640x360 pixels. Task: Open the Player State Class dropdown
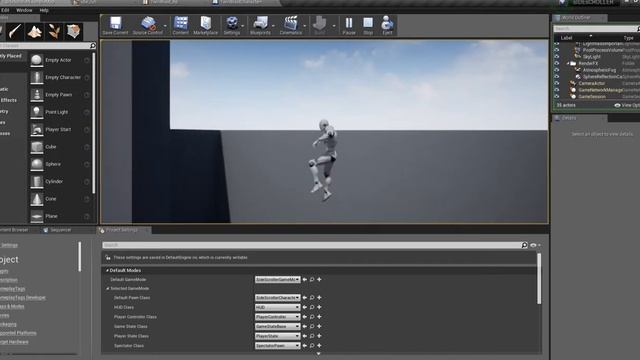pyautogui.click(x=278, y=336)
